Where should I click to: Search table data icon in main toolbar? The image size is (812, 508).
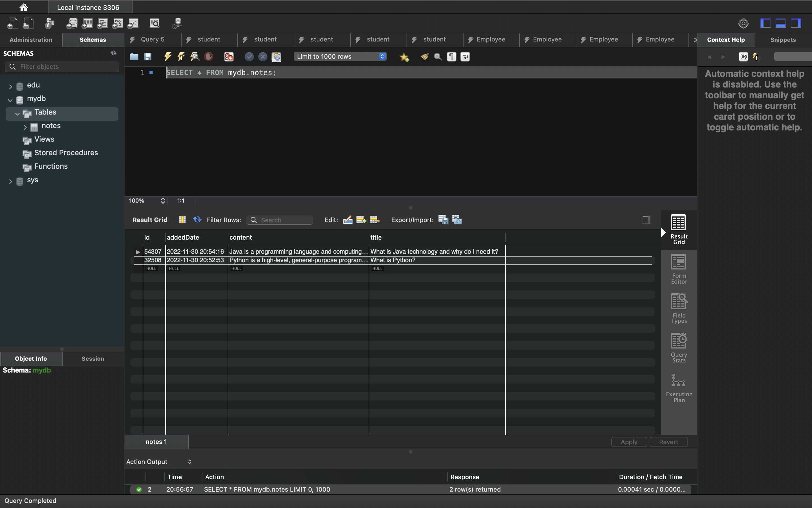click(155, 23)
